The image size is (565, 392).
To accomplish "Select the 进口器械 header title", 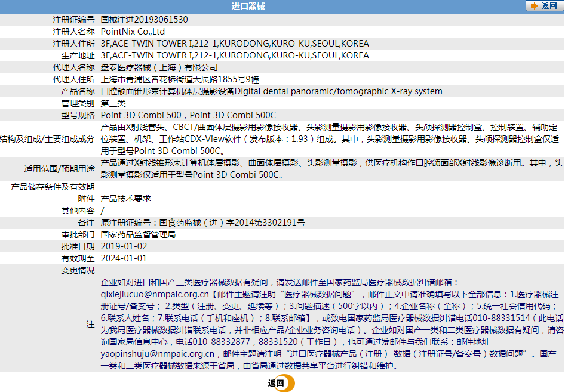I will click(248, 6).
